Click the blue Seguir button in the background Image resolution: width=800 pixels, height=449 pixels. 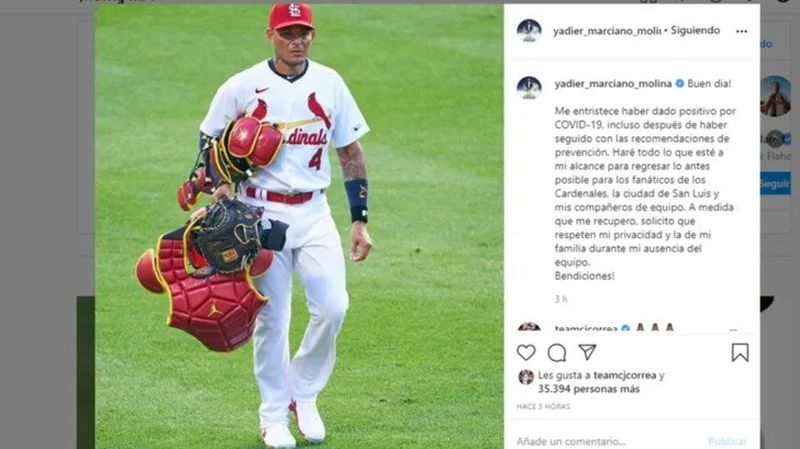tap(775, 184)
